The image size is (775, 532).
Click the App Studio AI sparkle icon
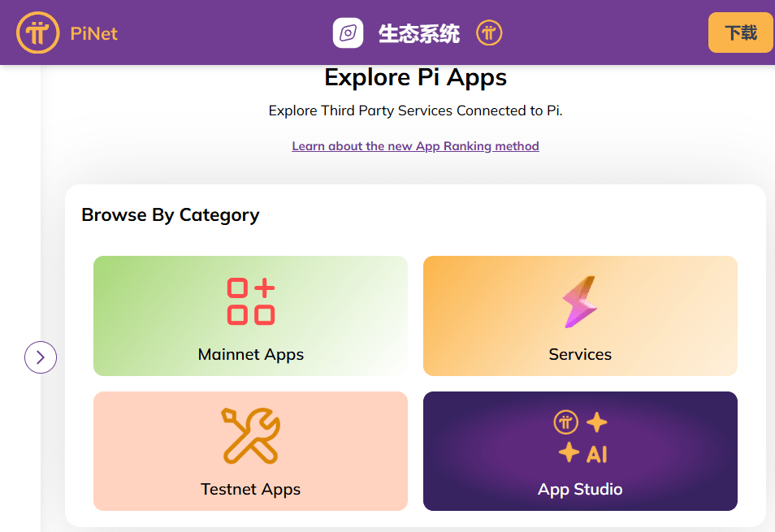point(580,437)
